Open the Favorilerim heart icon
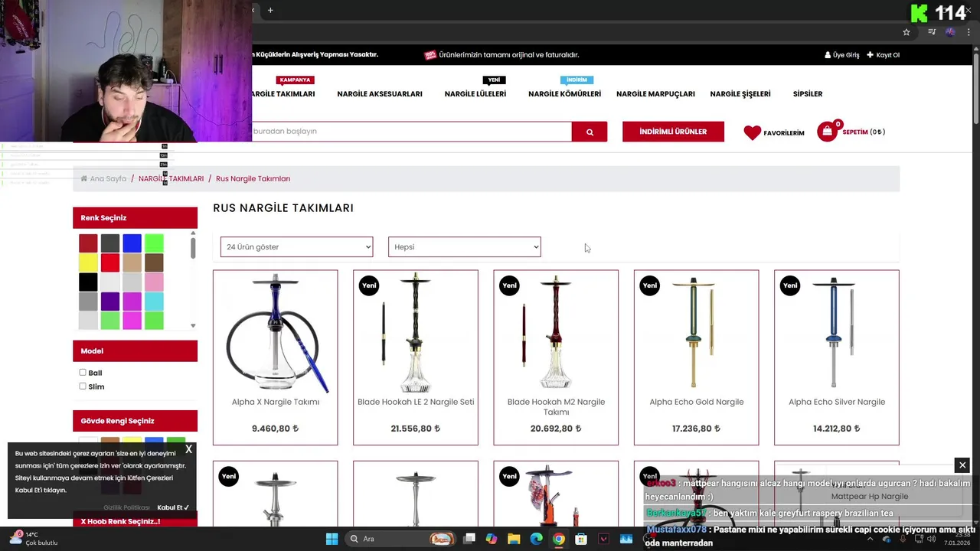Viewport: 980px width, 551px height. pyautogui.click(x=753, y=132)
